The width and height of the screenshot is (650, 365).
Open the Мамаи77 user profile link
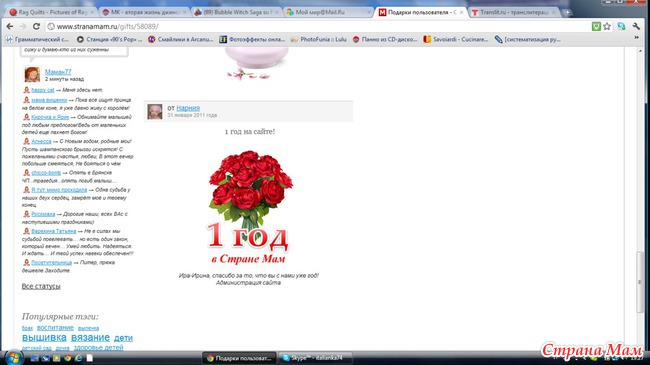tap(58, 72)
